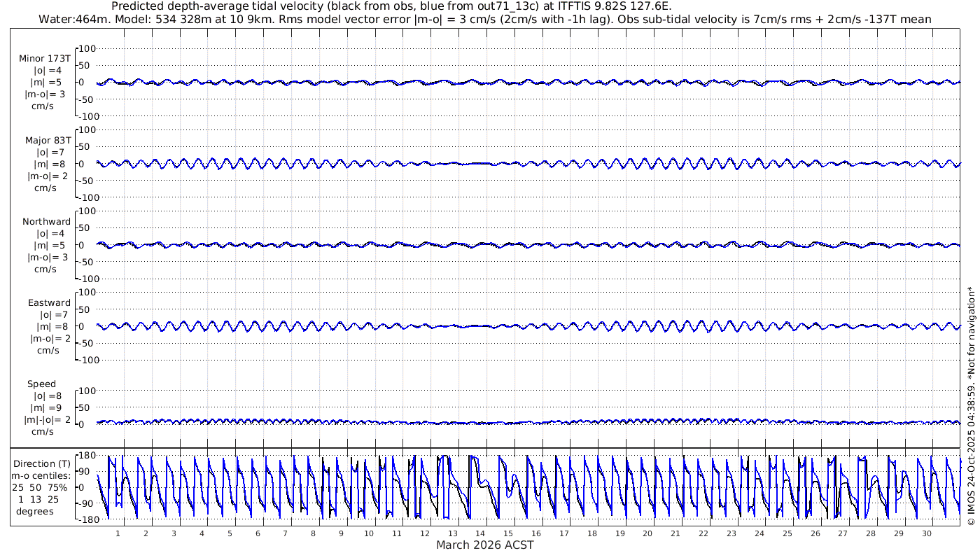Click the x-axis day label 14
This screenshot has height=560, width=980.
(481, 533)
